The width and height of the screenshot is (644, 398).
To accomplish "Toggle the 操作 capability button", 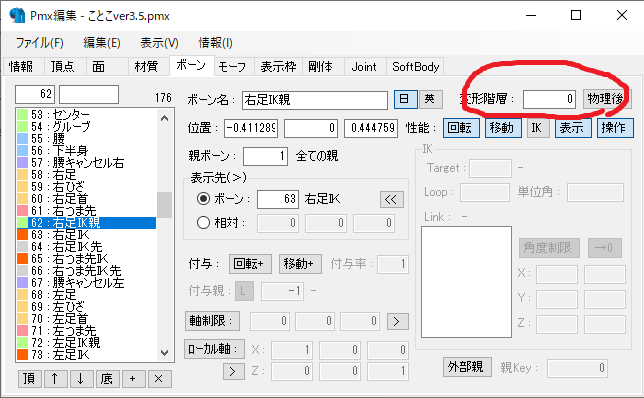I will point(614,128).
